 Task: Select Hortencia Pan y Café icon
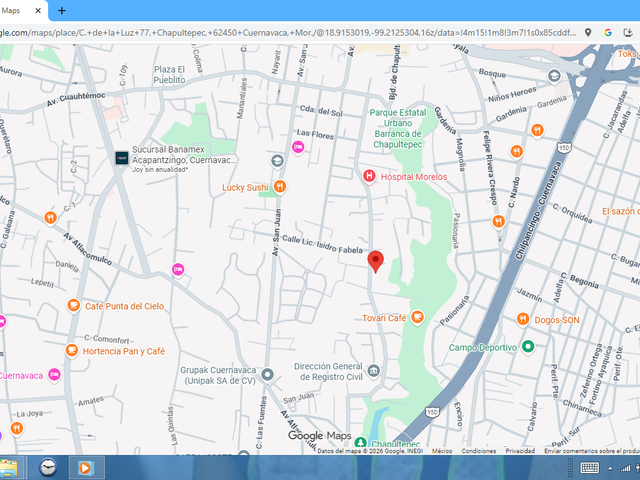[71, 350]
